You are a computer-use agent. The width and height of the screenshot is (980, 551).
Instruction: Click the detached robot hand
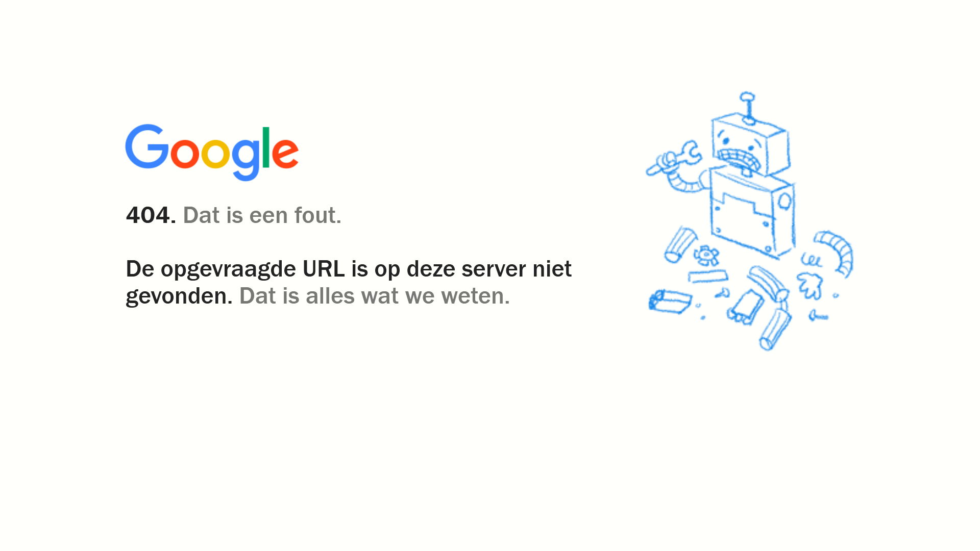(x=810, y=285)
